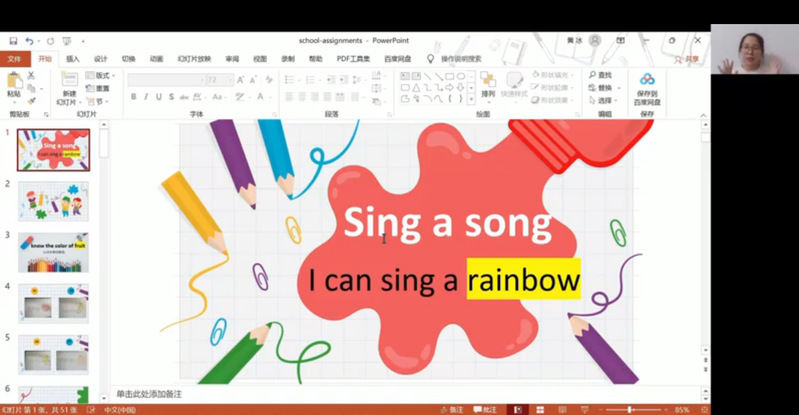Click Save to Baidu Netdisk cloud icon

[647, 80]
